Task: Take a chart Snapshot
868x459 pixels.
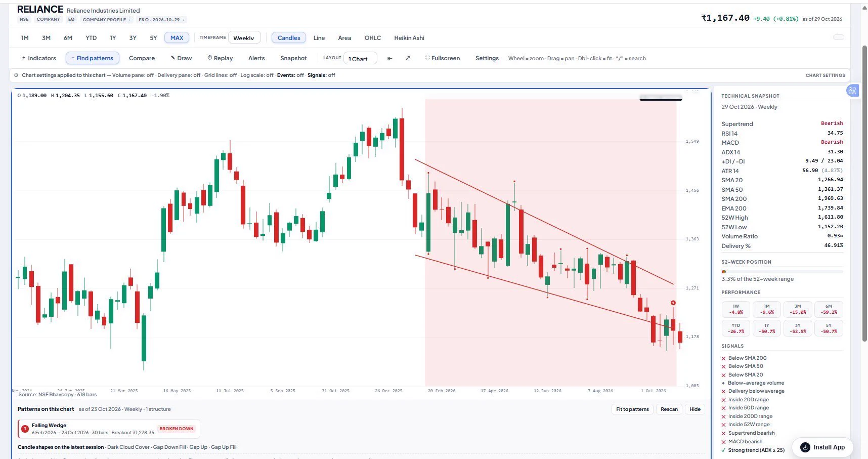Action: (293, 58)
